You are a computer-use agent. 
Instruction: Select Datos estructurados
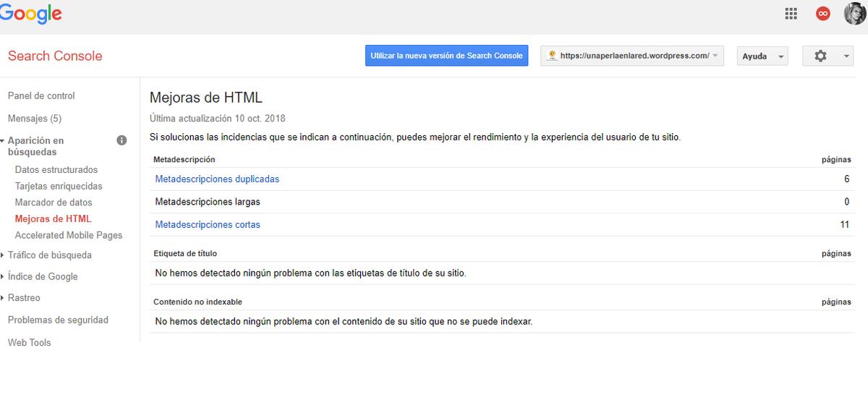(56, 170)
